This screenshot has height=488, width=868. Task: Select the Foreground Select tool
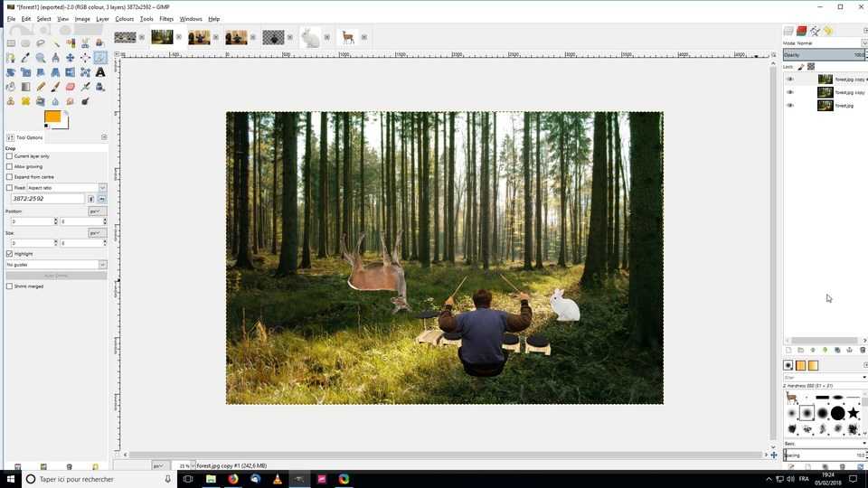100,43
